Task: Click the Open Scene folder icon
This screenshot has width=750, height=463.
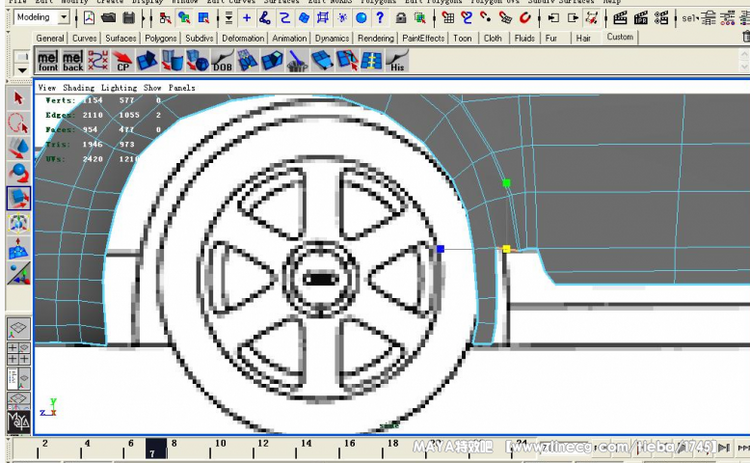Action: (x=109, y=18)
